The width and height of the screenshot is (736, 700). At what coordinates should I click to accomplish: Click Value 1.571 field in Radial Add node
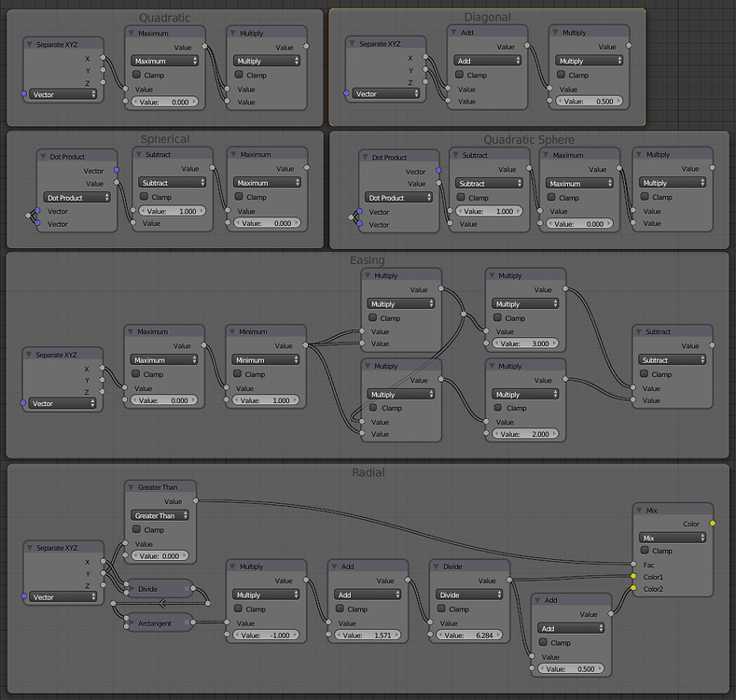(x=368, y=636)
